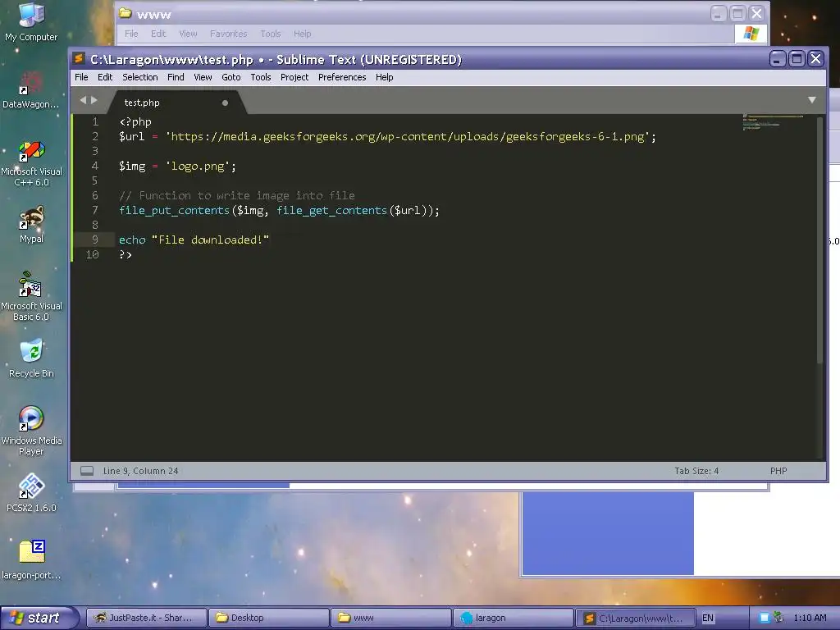The height and width of the screenshot is (630, 840).
Task: Click the next tab arrow in Sublime
Action: (94, 100)
